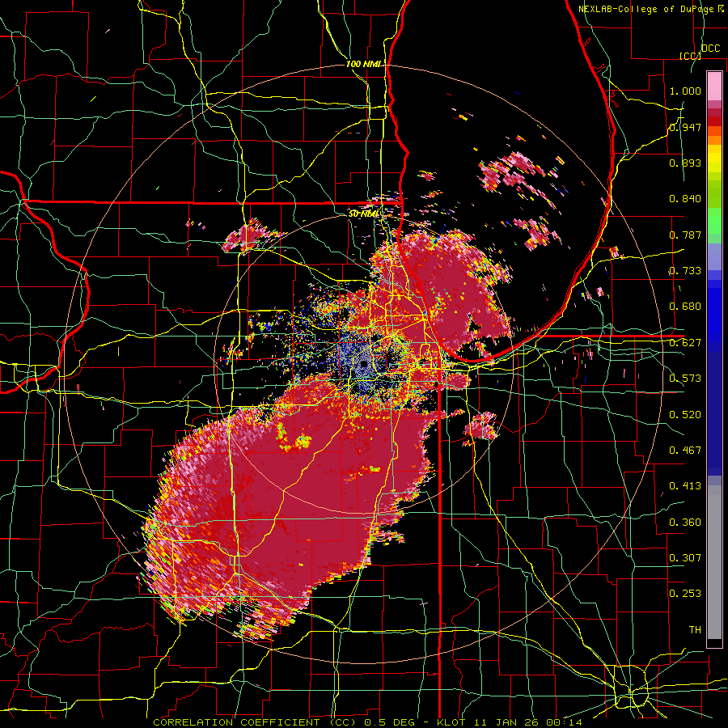Select the 0.627 scale value
Image resolution: width=728 pixels, height=728 pixels.
tap(685, 343)
